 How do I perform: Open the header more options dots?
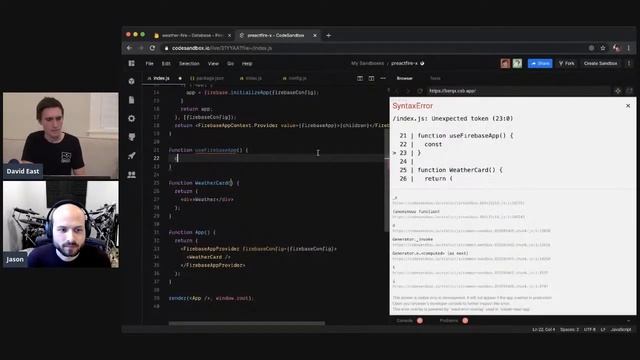point(629,63)
